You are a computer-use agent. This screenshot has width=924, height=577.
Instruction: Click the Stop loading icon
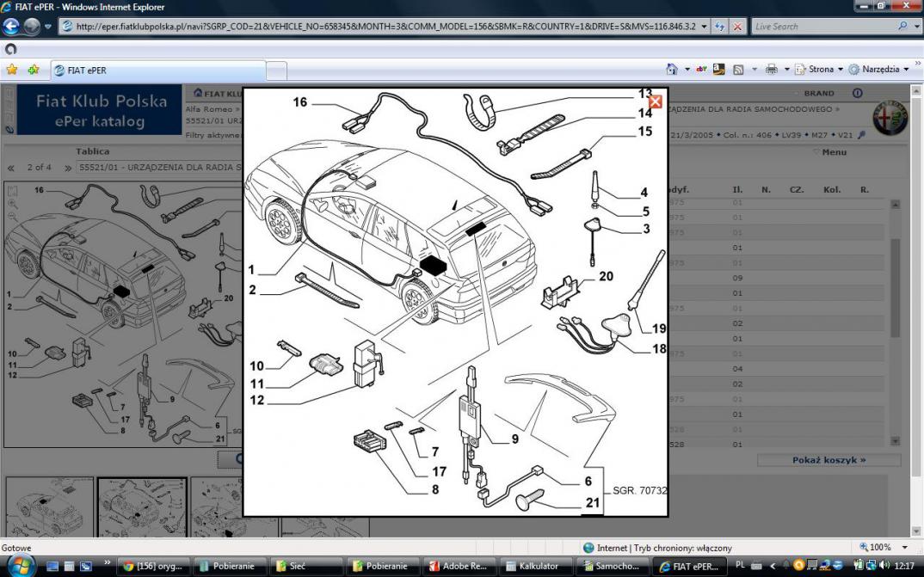coord(737,27)
